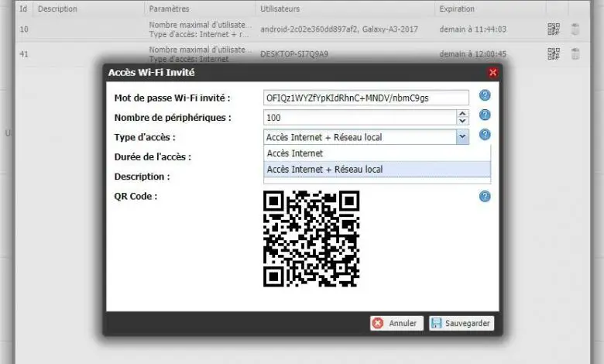Screen dimensions: 604x364
Task: Delete guest access row Id 10
Action: pyautogui.click(x=575, y=29)
